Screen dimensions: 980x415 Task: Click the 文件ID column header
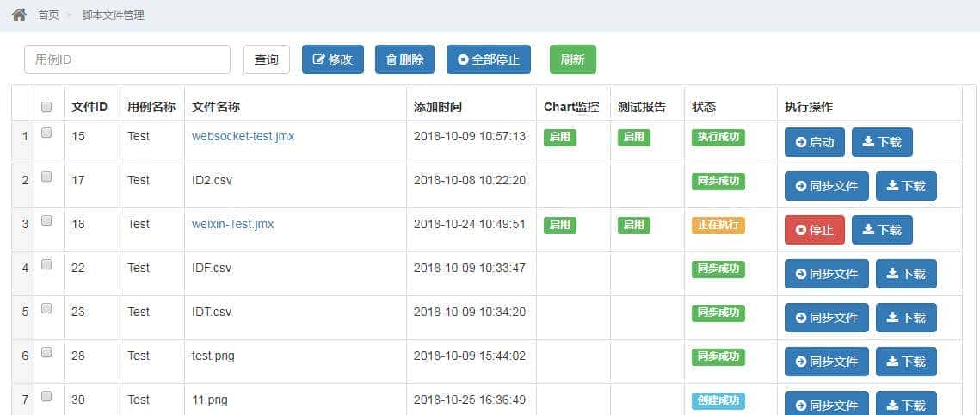point(89,107)
